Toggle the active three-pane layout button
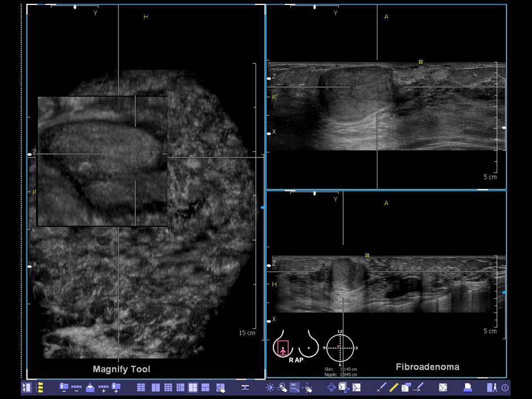532x399 pixels. 193,387
